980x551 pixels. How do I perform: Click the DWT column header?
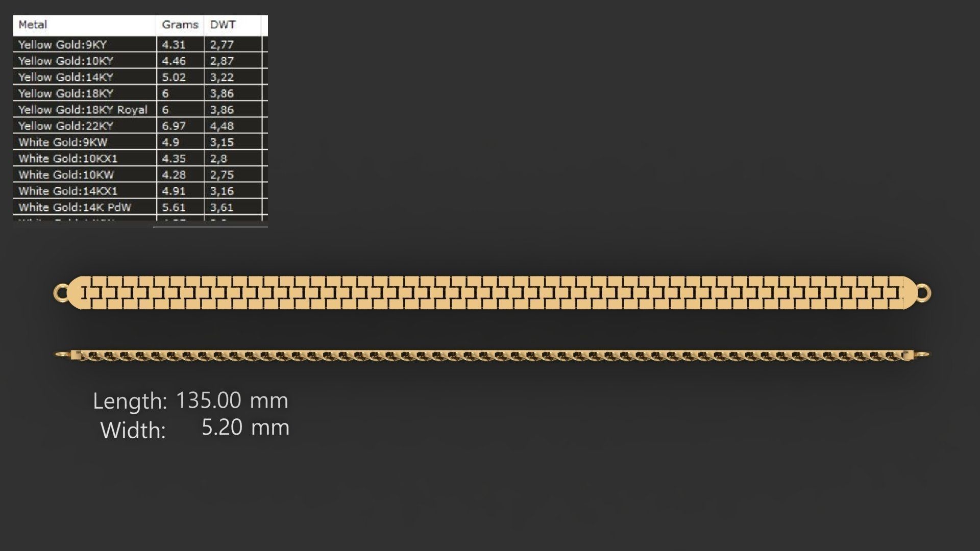tap(223, 24)
